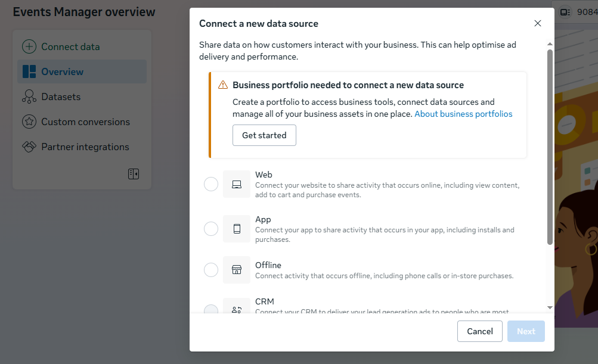Click the Partner integrations handshake icon
598x364 pixels.
click(x=29, y=147)
